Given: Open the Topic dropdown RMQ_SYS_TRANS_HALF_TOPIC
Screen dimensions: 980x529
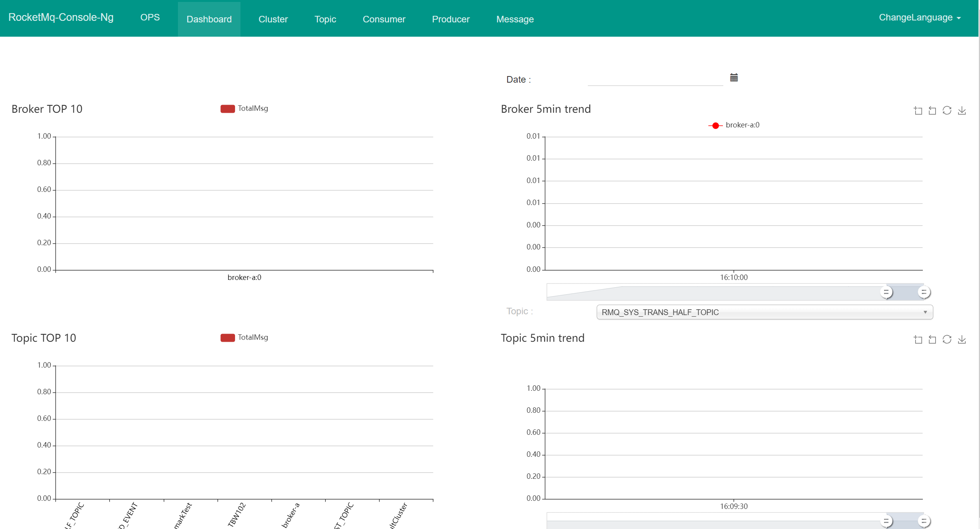Looking at the screenshot, I should (x=764, y=312).
